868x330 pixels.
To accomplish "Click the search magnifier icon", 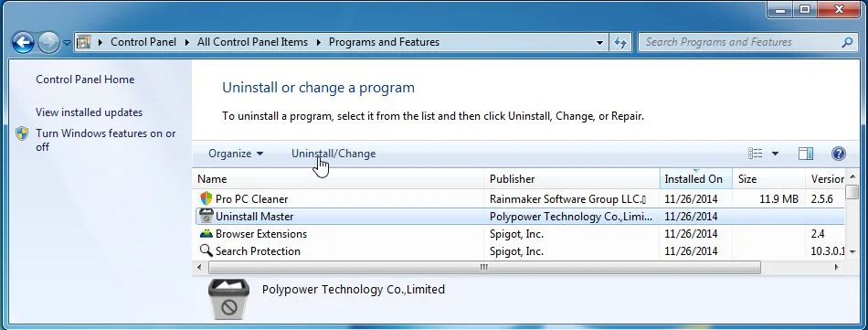I will [846, 42].
